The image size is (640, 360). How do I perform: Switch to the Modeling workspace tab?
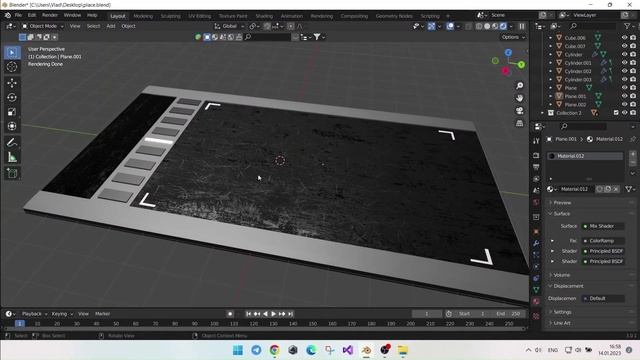click(143, 16)
